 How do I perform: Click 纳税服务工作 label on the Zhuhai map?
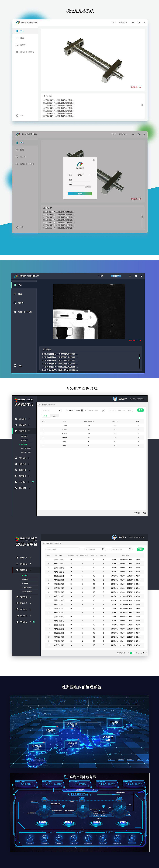click(x=50, y=731)
